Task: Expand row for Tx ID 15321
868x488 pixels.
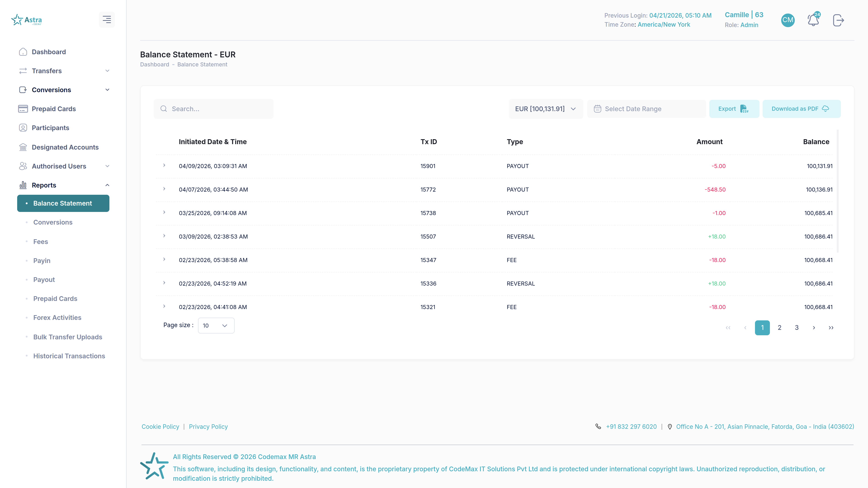Action: pyautogui.click(x=164, y=307)
